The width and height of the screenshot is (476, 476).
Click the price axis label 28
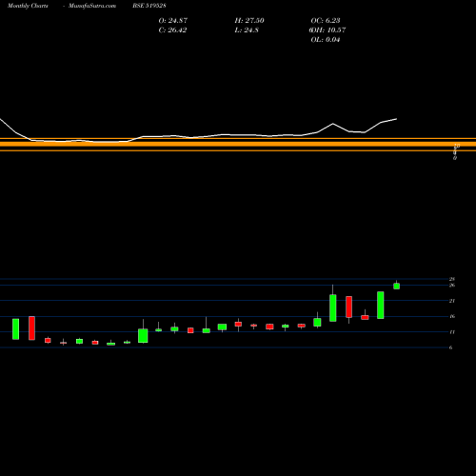click(452, 279)
